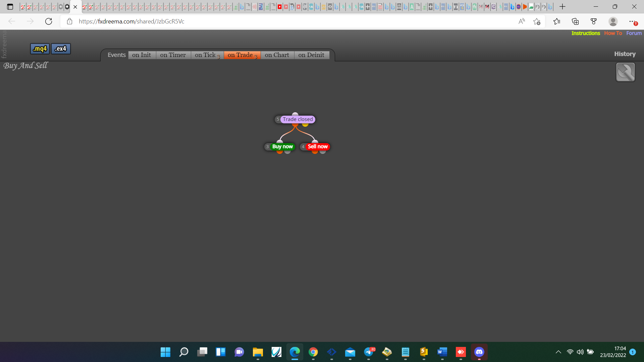
Task: Click the gray output dot under Buy now
Action: pos(287,152)
